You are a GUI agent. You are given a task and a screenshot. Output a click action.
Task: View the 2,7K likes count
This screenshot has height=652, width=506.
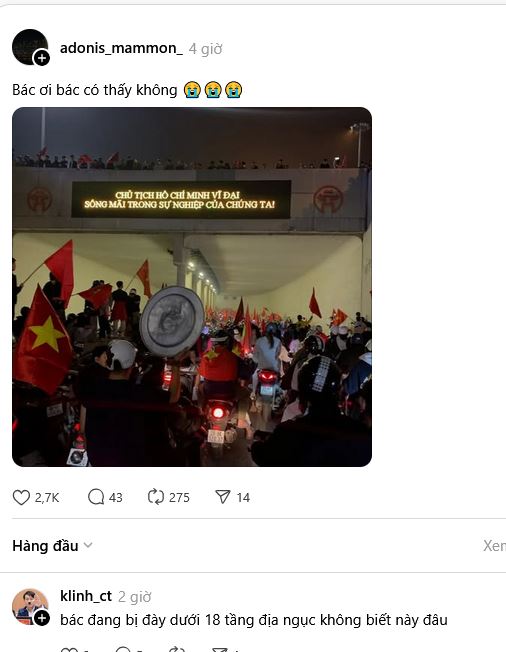(47, 498)
